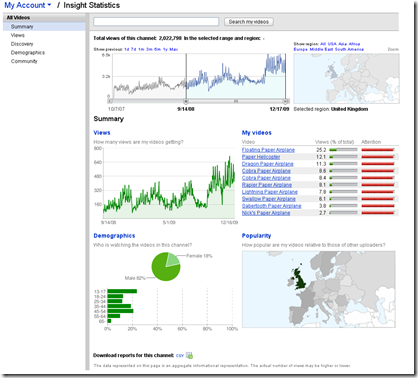The height and width of the screenshot is (378, 418).
Task: Click the Selected region United Kingdom text
Action: [x=331, y=109]
